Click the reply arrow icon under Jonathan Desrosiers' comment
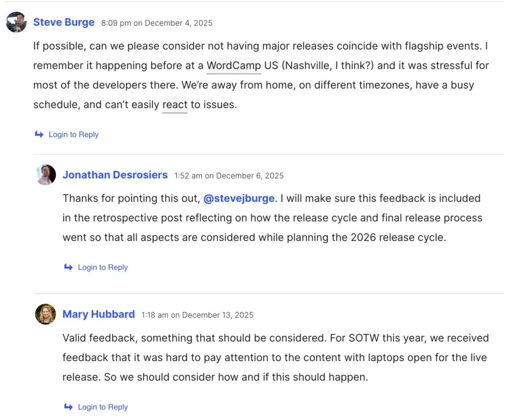 coord(69,267)
